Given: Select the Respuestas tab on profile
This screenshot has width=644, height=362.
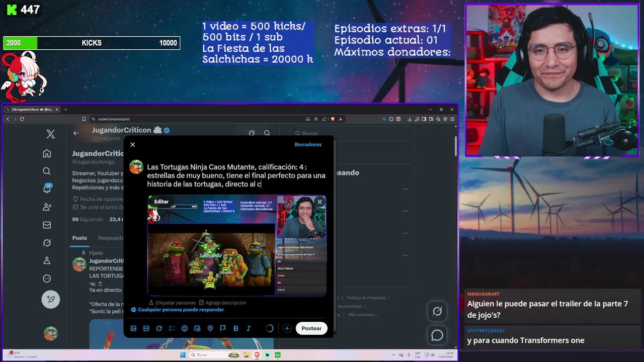Looking at the screenshot, I should [111, 238].
